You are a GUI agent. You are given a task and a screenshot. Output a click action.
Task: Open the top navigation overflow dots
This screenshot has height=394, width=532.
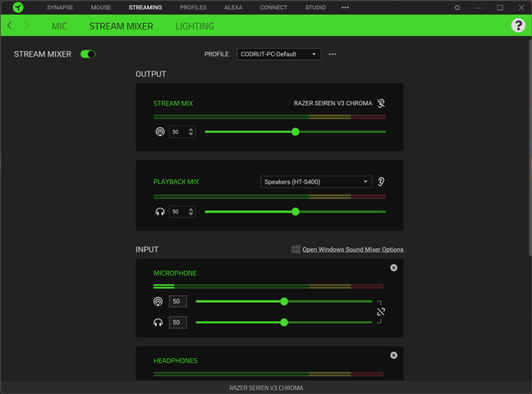[x=345, y=7]
